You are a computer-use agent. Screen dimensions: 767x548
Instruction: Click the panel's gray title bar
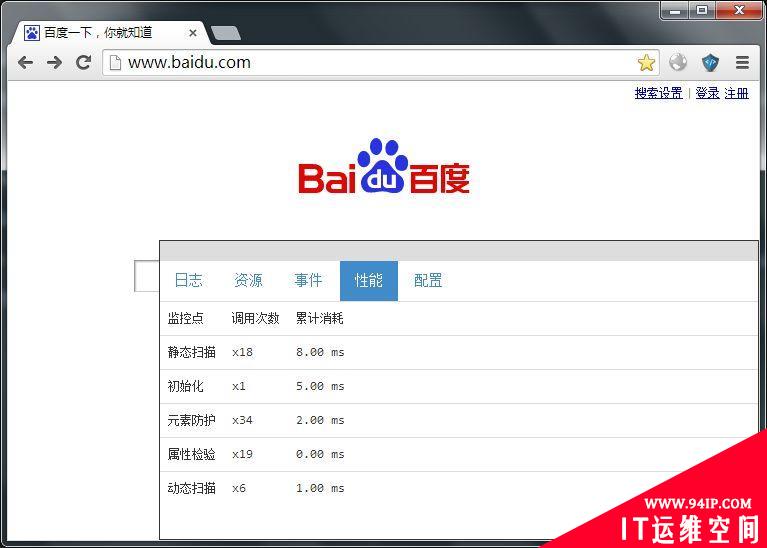[x=459, y=251]
